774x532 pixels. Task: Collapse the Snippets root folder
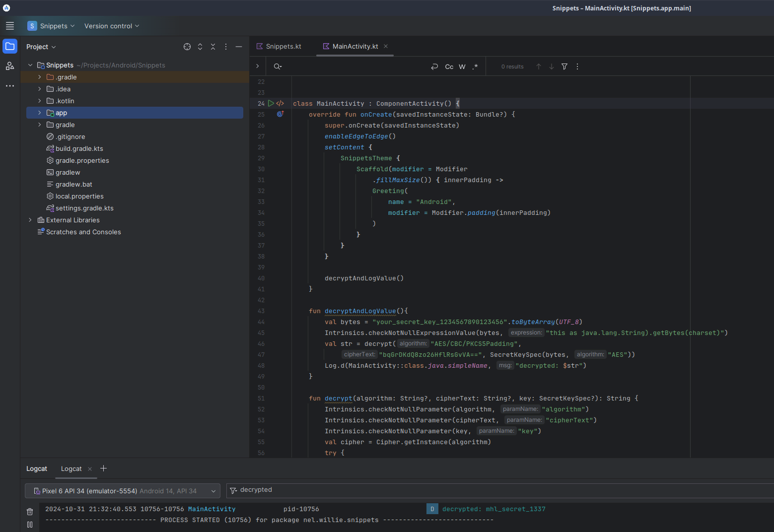click(30, 65)
